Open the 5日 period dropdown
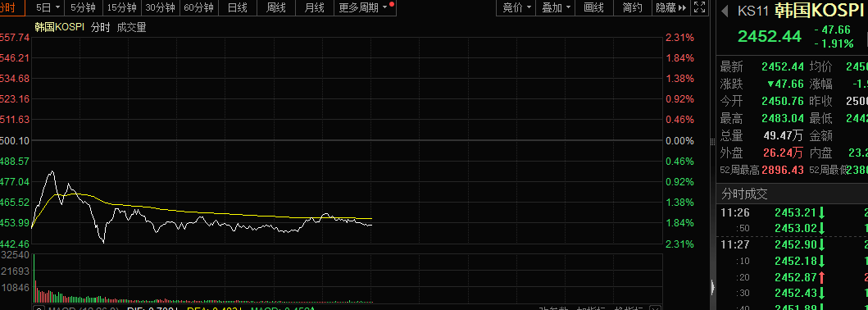The image size is (868, 310). tap(48, 7)
